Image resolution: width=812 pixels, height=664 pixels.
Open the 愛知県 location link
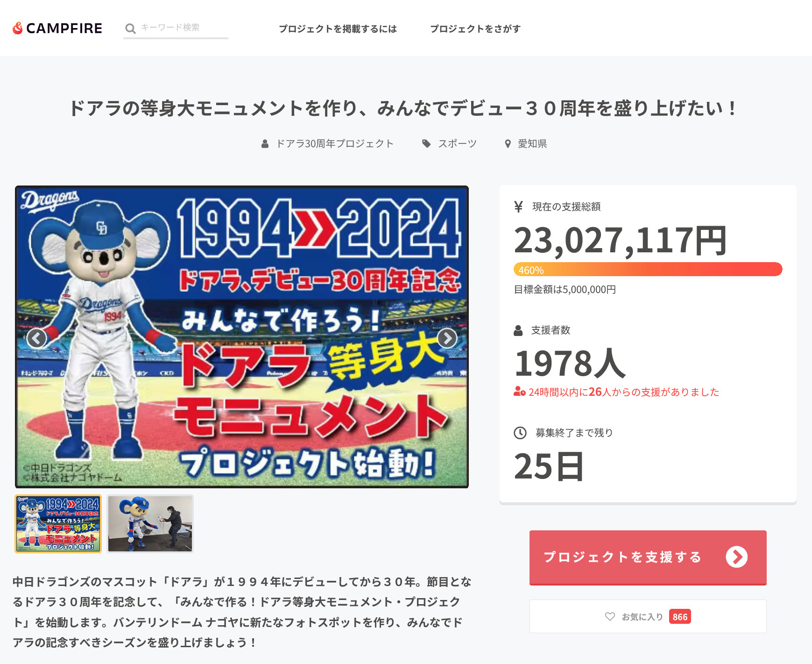pos(532,143)
